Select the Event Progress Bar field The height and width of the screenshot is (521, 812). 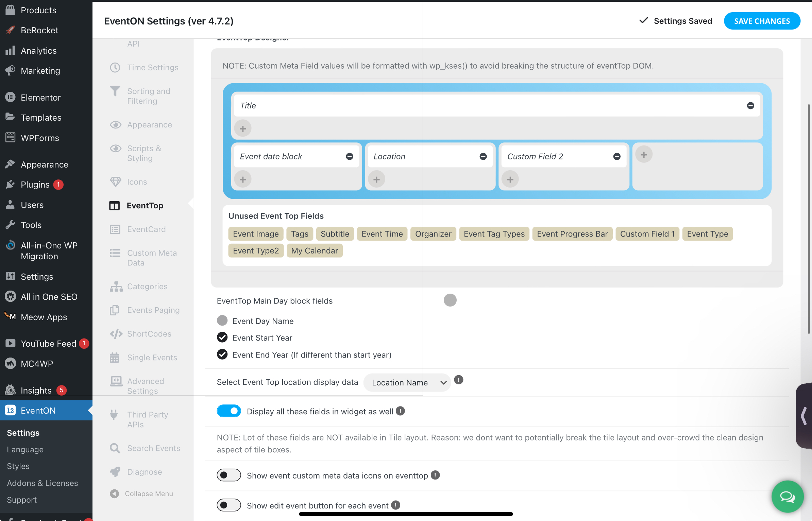[572, 234]
